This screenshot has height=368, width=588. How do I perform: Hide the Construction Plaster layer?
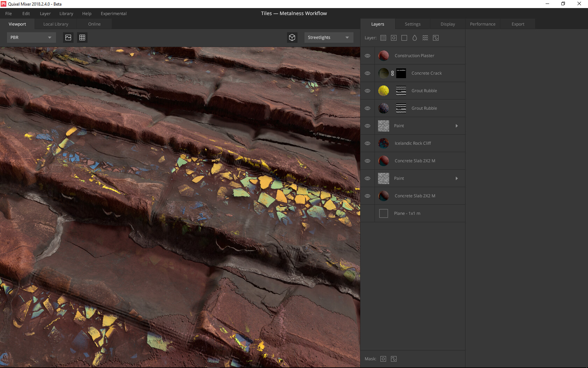[367, 55]
